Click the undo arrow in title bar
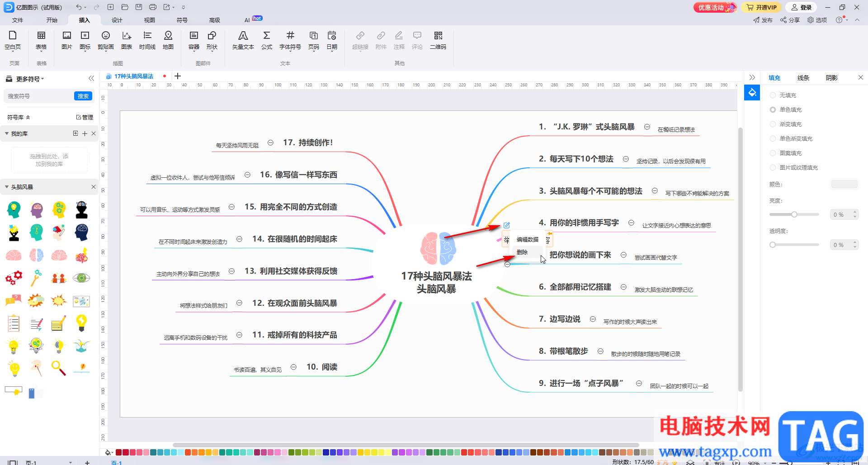 (79, 7)
